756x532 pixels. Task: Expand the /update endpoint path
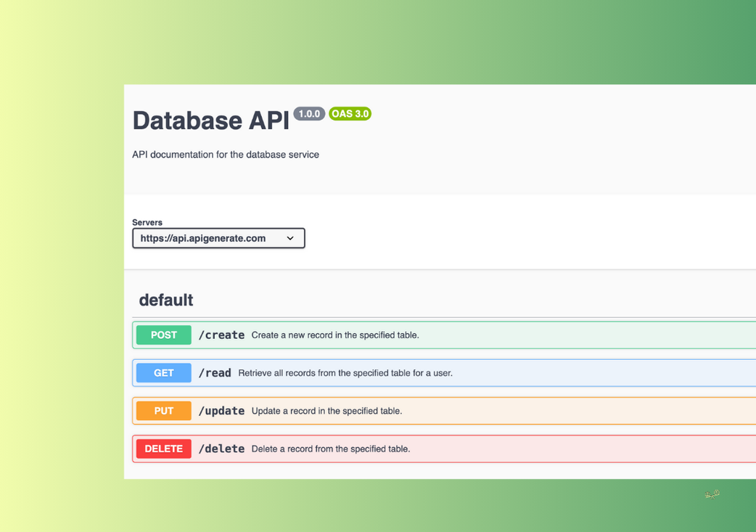click(221, 411)
